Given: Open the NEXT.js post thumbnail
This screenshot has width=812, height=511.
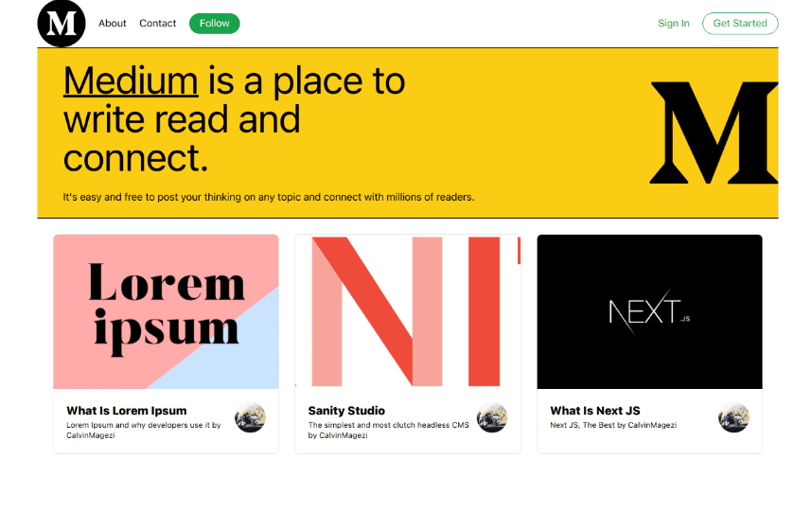Looking at the screenshot, I should (649, 311).
